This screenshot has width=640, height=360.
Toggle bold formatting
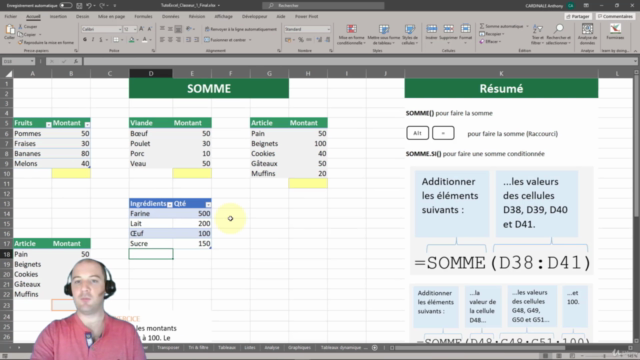[x=85, y=40]
